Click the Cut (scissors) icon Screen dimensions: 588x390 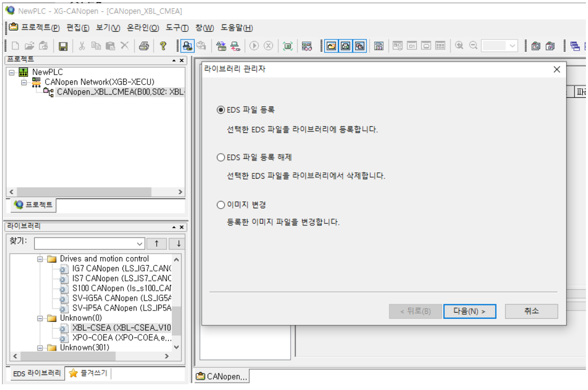click(x=82, y=46)
